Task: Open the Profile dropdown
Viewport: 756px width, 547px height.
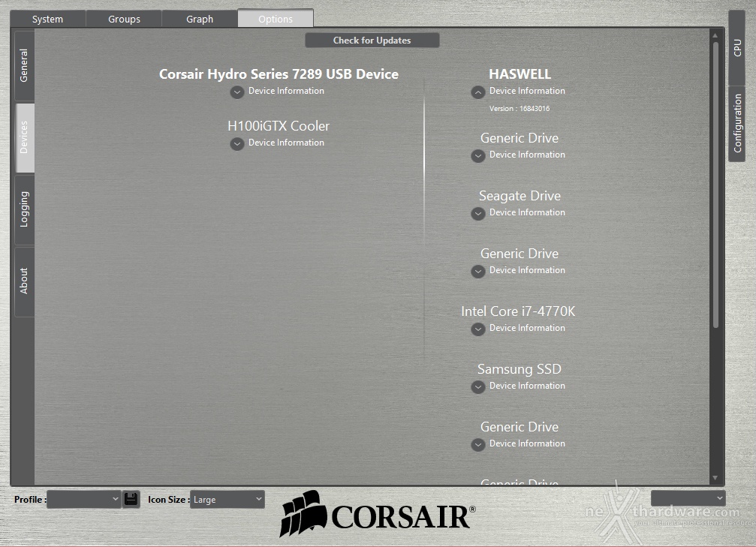Action: pos(84,499)
